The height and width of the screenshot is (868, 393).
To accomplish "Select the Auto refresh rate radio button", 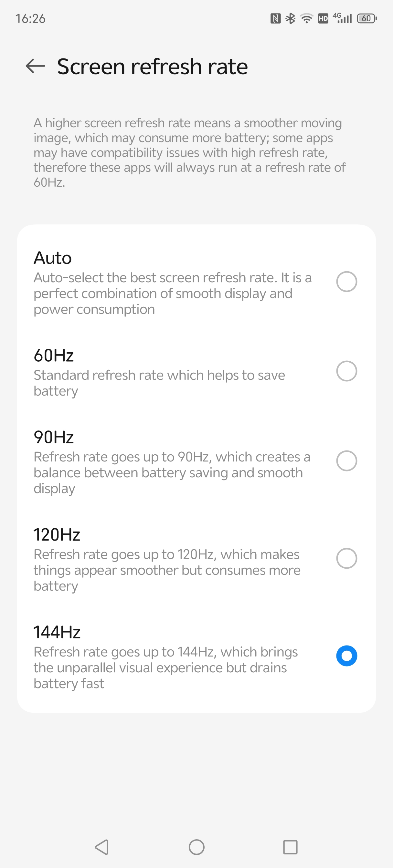I will [346, 282].
